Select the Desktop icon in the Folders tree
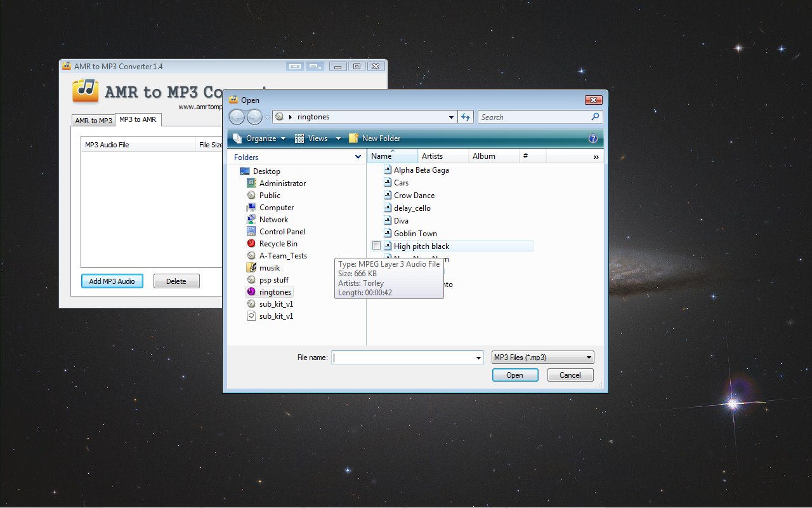The width and height of the screenshot is (812, 508). coord(245,171)
